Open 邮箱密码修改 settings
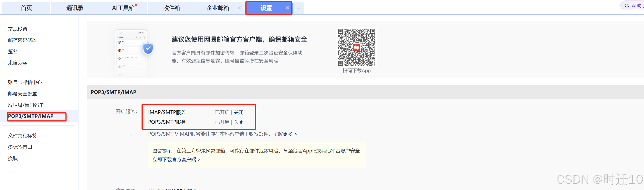 coord(23,40)
